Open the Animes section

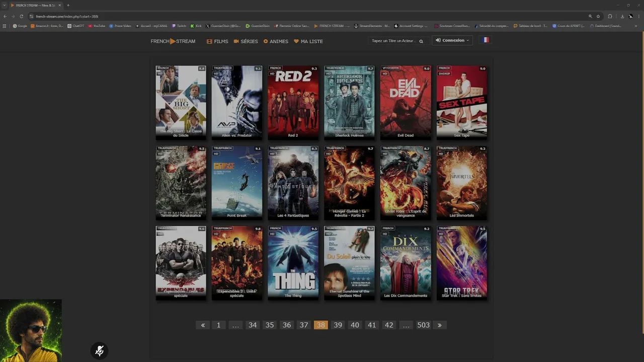tap(276, 41)
